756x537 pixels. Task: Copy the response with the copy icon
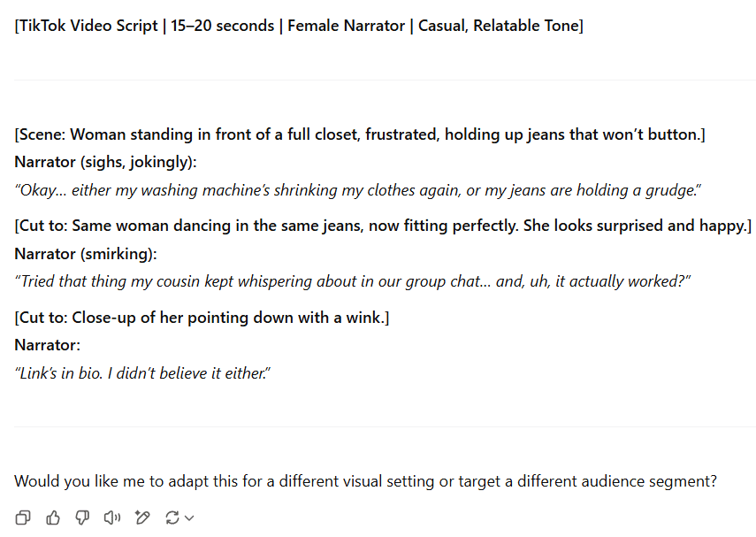[23, 518]
